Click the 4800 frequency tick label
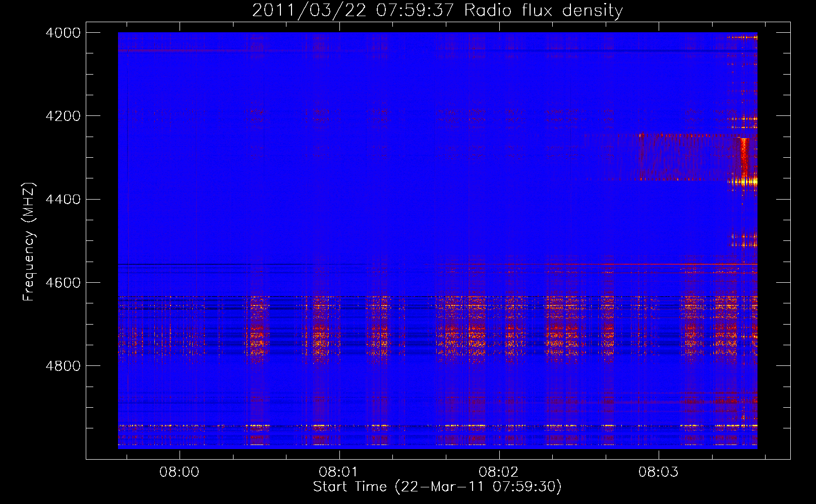The image size is (816, 504). pos(63,365)
